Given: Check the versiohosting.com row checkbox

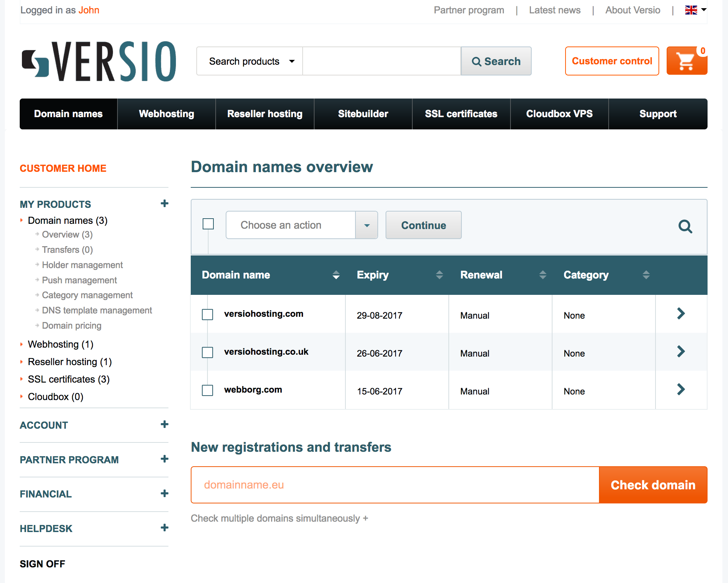Looking at the screenshot, I should point(207,315).
